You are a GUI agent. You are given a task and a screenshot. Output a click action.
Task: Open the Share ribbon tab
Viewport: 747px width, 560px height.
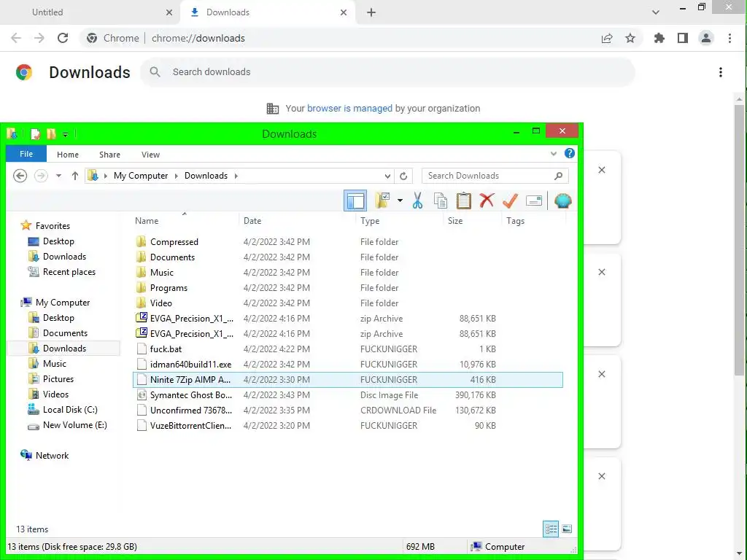(109, 155)
